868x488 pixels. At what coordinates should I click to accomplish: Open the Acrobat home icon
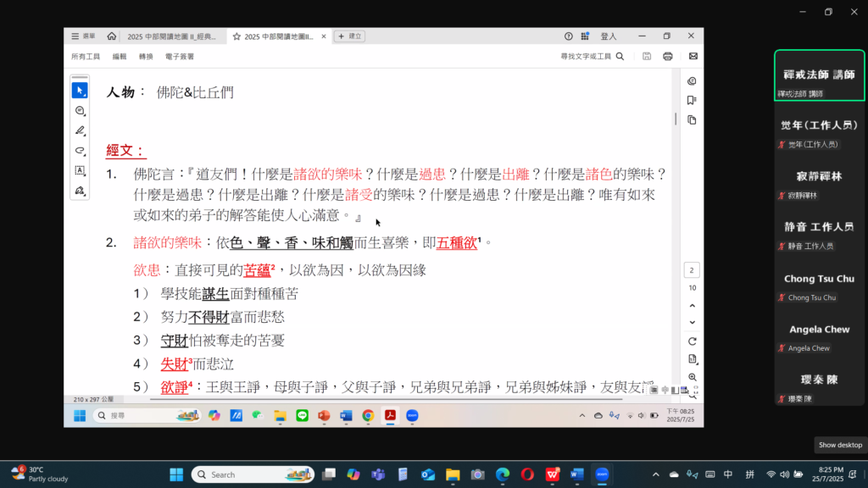[112, 36]
